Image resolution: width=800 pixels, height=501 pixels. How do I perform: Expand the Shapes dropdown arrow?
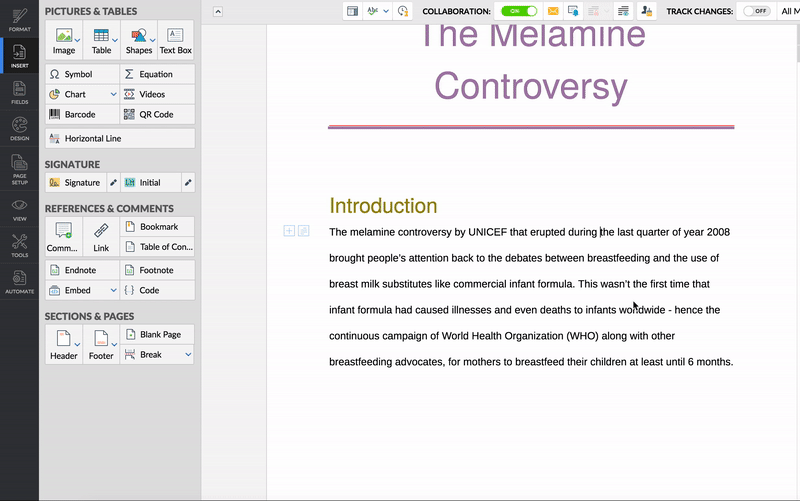point(153,40)
